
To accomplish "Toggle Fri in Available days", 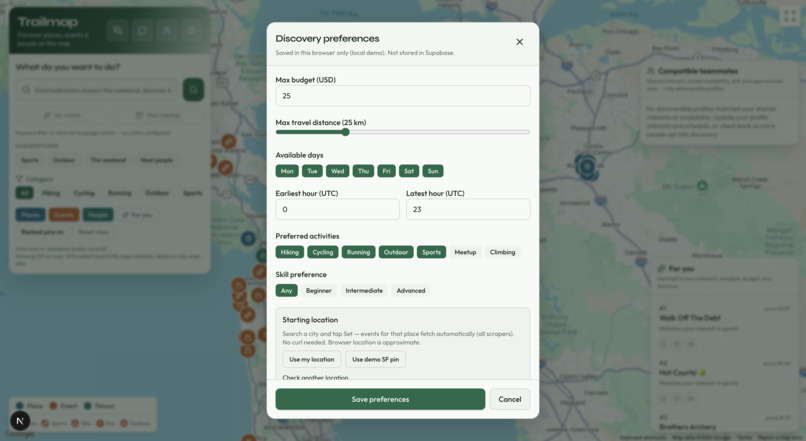I will tap(387, 171).
